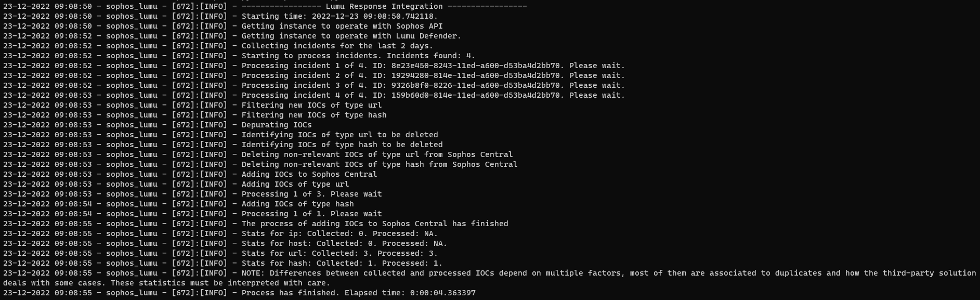Click the 'Stats for hash' log line
The width and height of the screenshot is (980, 300).
click(x=342, y=263)
